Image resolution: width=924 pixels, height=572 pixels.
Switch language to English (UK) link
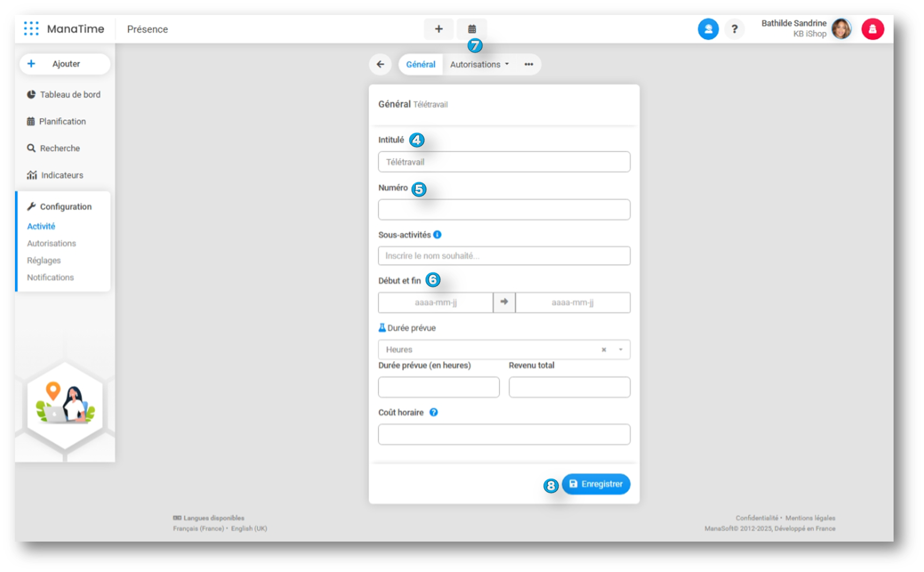coord(249,528)
